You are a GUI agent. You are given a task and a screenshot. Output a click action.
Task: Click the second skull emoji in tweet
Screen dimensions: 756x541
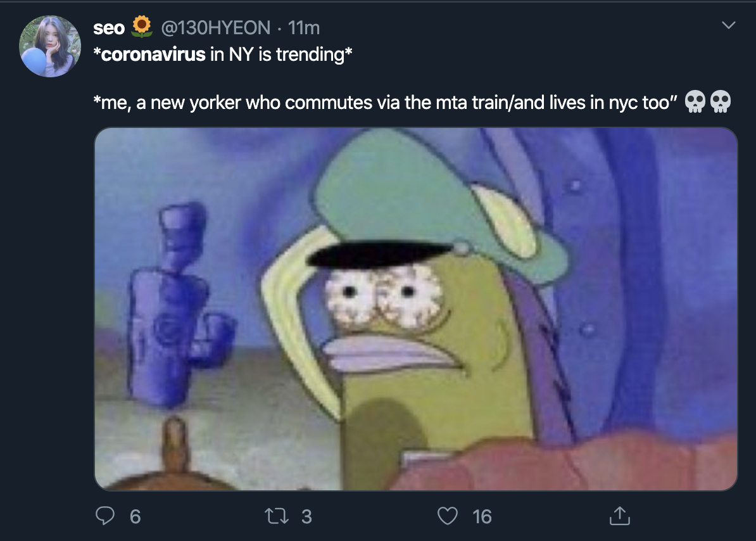tap(721, 102)
